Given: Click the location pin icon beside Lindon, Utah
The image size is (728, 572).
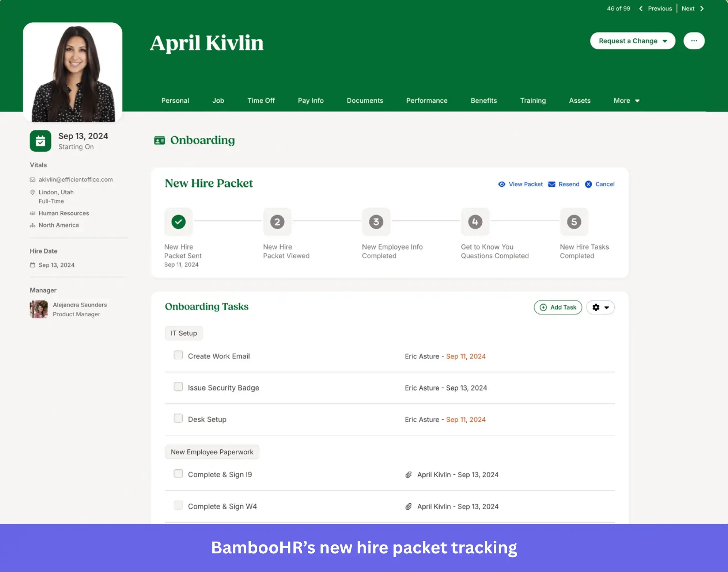Looking at the screenshot, I should tap(33, 192).
